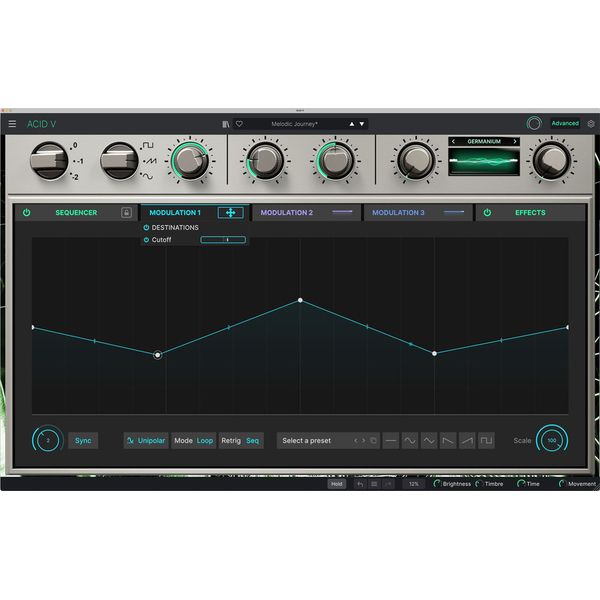Open the preset library browser icon

[226, 124]
